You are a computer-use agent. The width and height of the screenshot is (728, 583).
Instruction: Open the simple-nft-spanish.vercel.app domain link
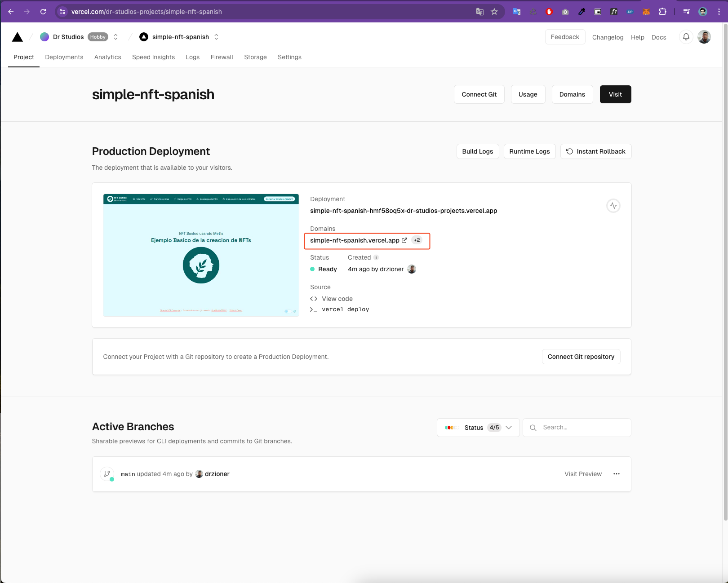point(355,240)
